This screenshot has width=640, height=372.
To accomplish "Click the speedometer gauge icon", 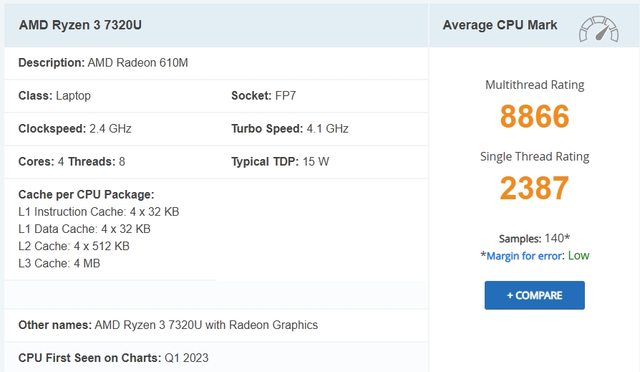I will point(599,29).
